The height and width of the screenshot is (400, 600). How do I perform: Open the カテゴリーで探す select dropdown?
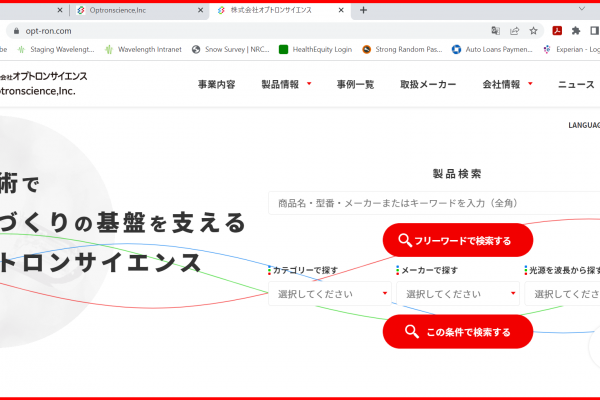coord(329,294)
